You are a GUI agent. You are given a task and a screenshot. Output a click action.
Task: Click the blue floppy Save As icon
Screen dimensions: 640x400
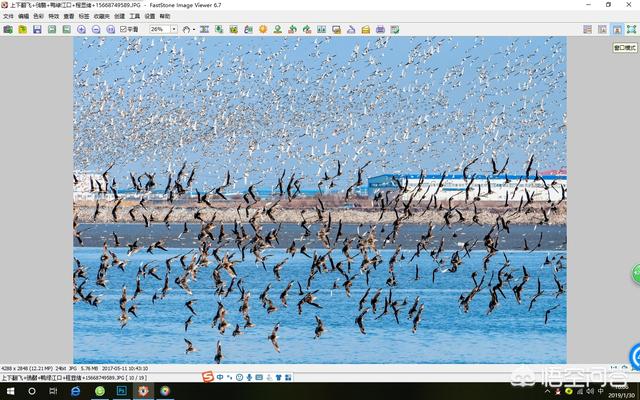pyautogui.click(x=37, y=29)
